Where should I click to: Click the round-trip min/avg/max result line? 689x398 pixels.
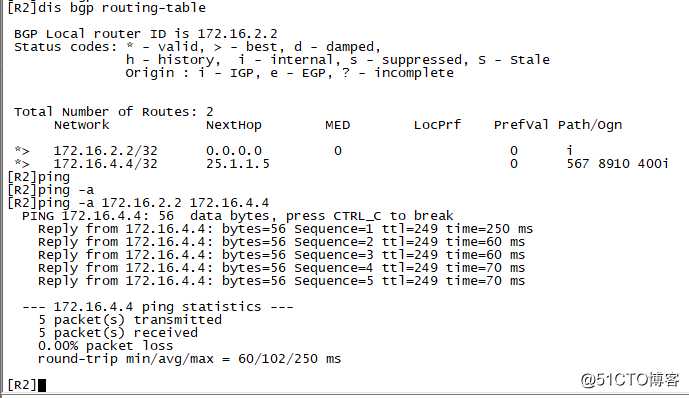point(189,359)
